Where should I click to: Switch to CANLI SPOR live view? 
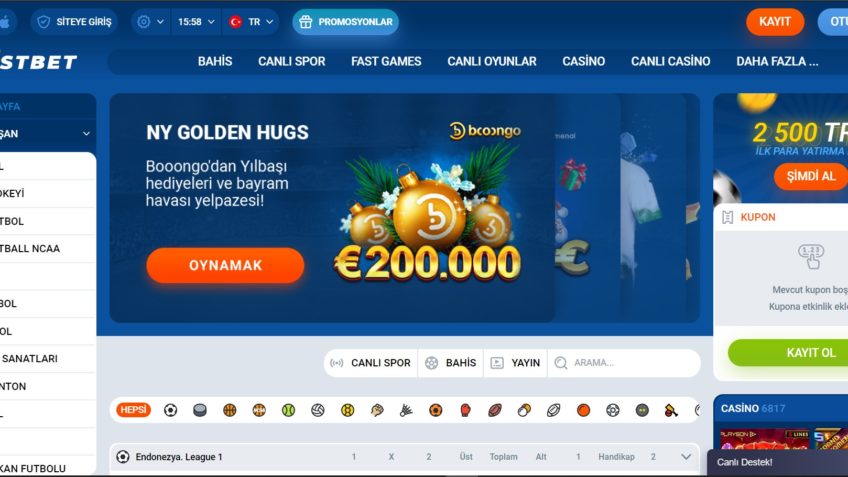(x=370, y=363)
